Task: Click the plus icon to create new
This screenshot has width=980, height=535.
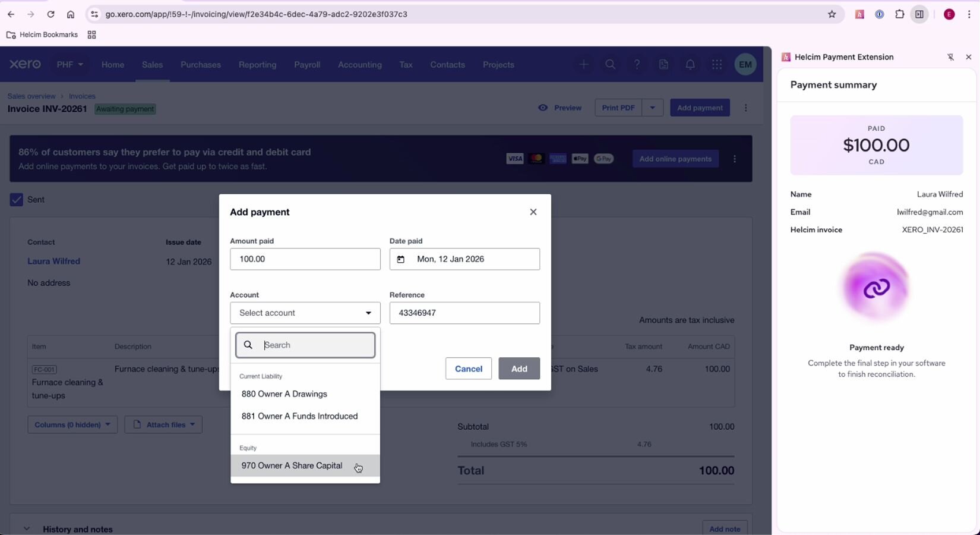Action: pos(583,64)
